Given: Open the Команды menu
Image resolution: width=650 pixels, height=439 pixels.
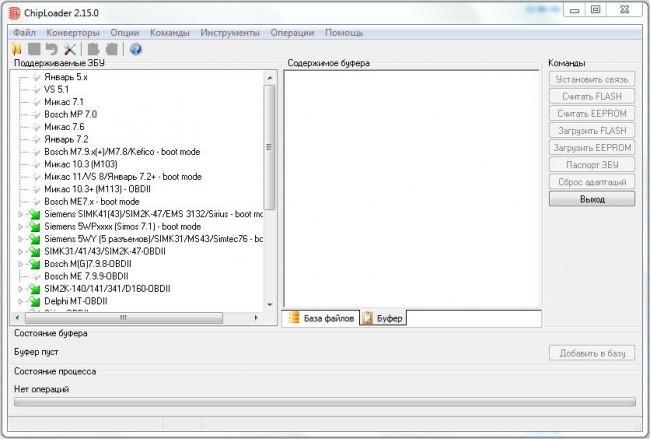Looking at the screenshot, I should (170, 33).
